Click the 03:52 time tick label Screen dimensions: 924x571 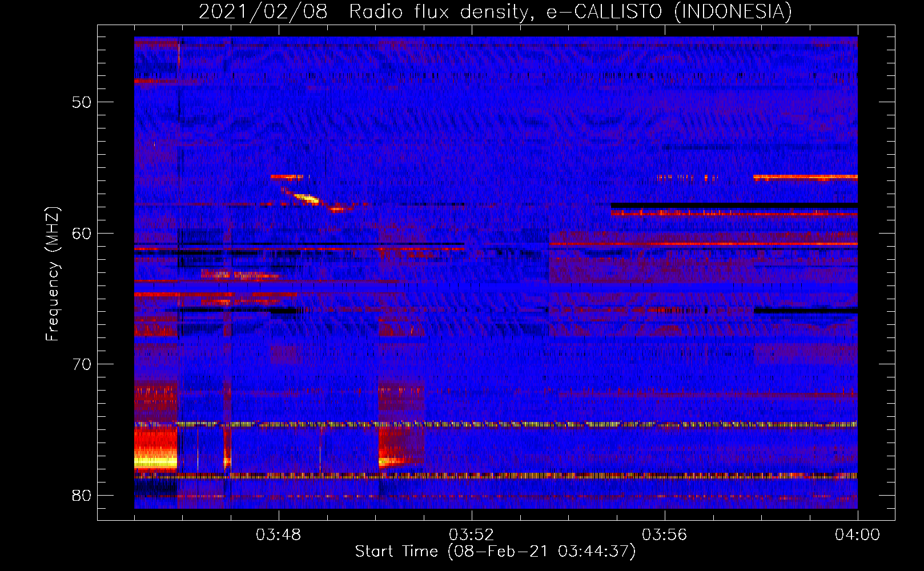tap(471, 535)
